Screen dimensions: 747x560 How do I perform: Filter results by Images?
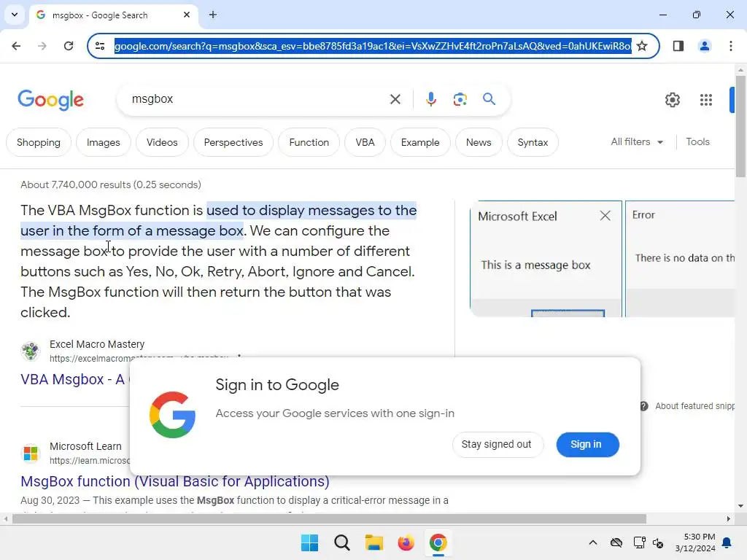[x=104, y=142]
